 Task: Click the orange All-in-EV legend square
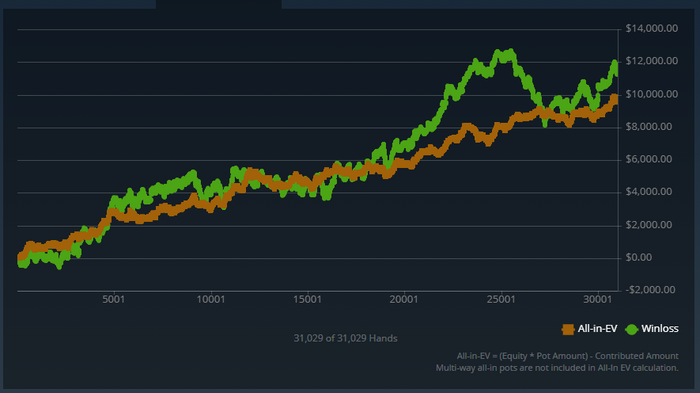pos(568,330)
